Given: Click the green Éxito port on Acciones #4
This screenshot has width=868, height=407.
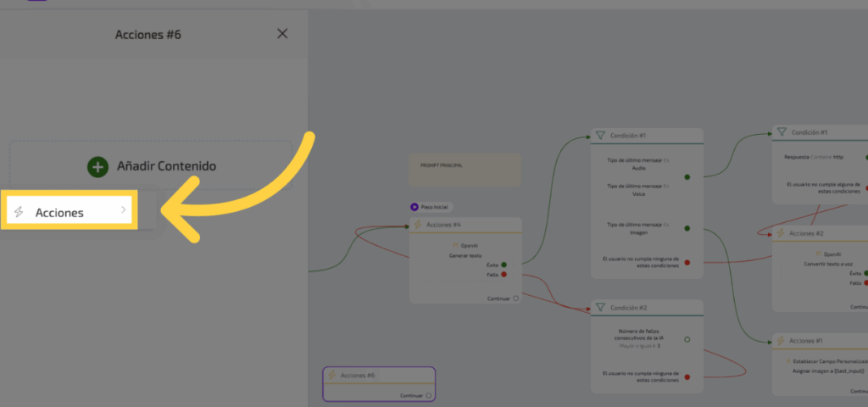Looking at the screenshot, I should click(x=504, y=265).
